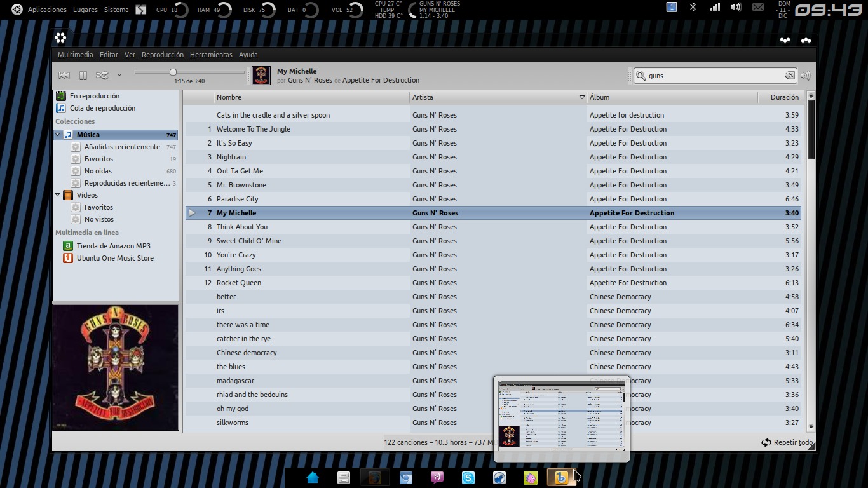Go to previous track in Banshee
The width and height of the screenshot is (868, 488).
coord(64,76)
